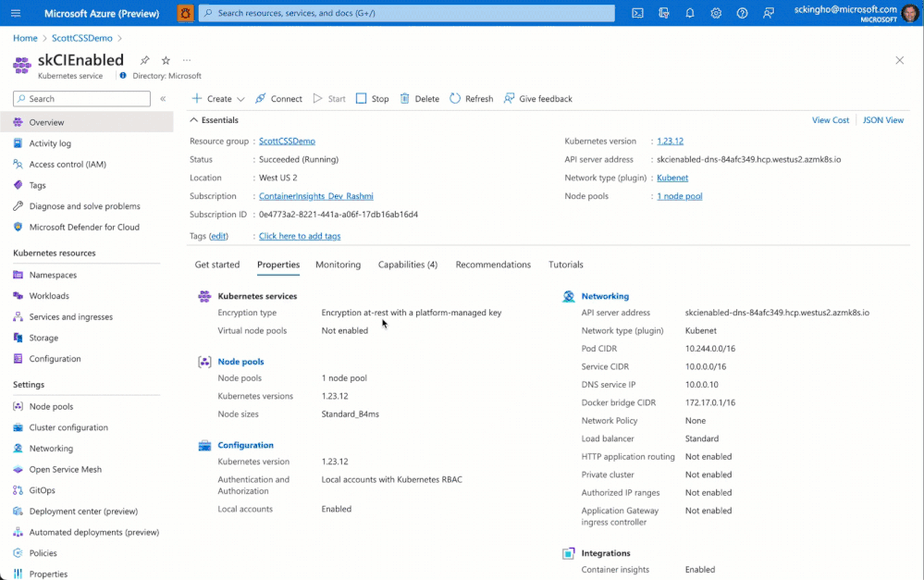Click the header feedback icon

click(769, 13)
